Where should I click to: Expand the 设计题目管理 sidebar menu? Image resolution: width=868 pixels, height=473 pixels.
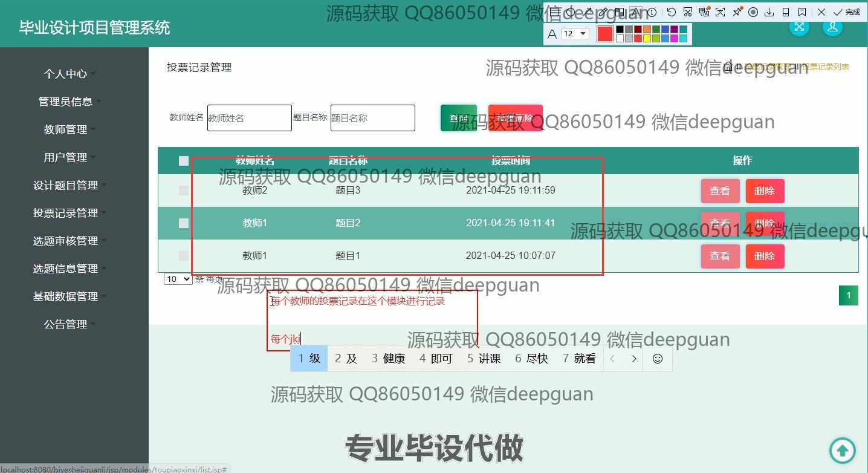[66, 185]
